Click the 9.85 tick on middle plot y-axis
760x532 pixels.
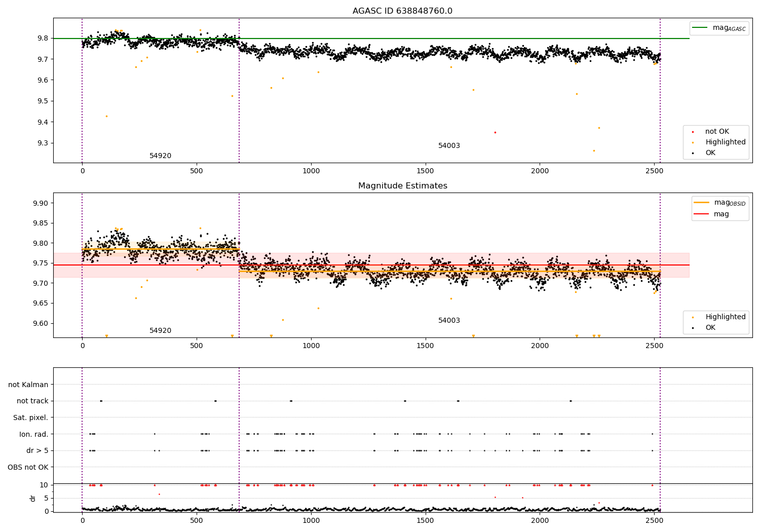[41, 223]
